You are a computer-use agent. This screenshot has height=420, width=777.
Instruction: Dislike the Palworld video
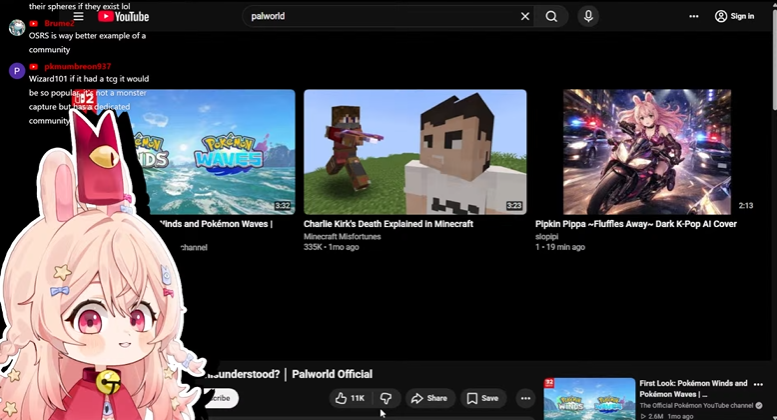(x=386, y=398)
